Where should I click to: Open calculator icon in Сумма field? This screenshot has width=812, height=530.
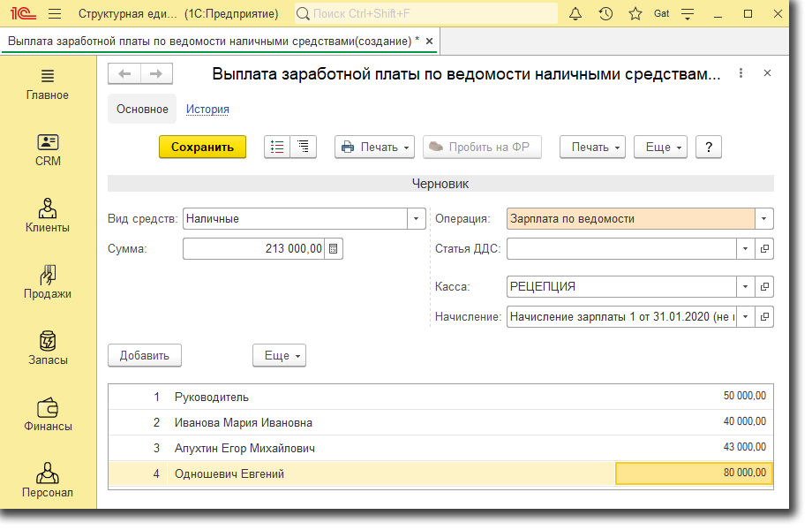334,249
